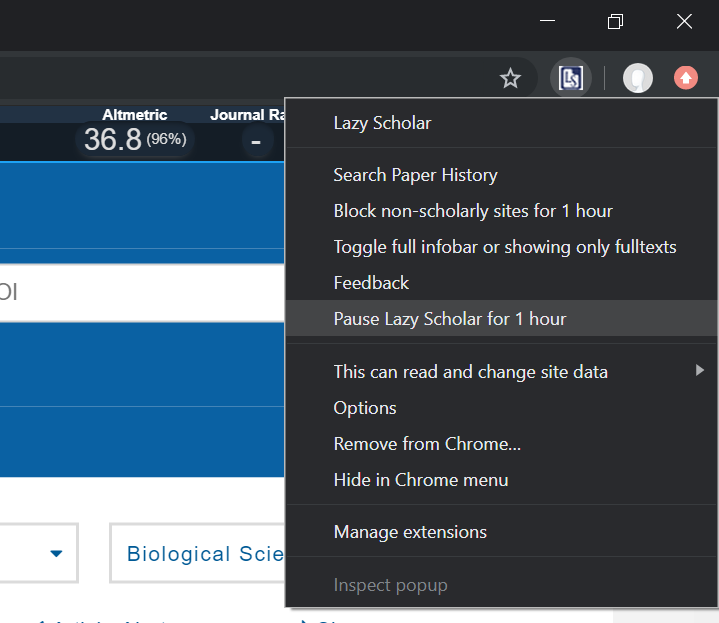This screenshot has width=719, height=623.
Task: Minimize the Chrome window
Action: tap(548, 21)
